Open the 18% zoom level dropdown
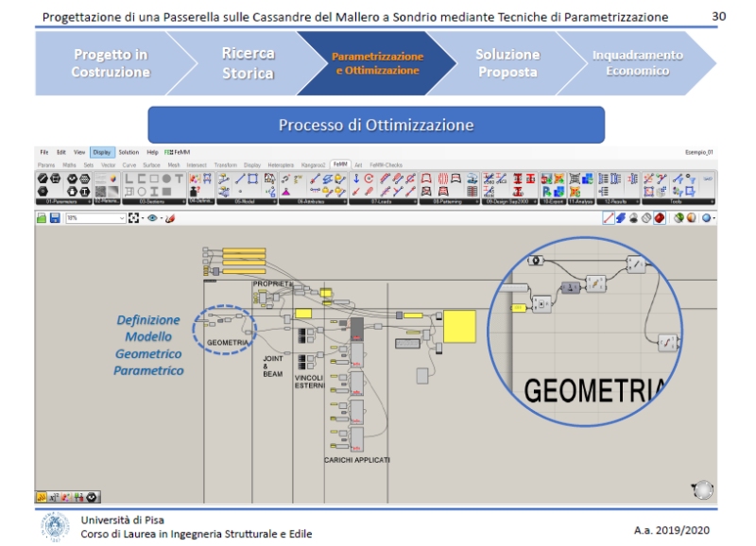The image size is (756, 546). [121, 218]
